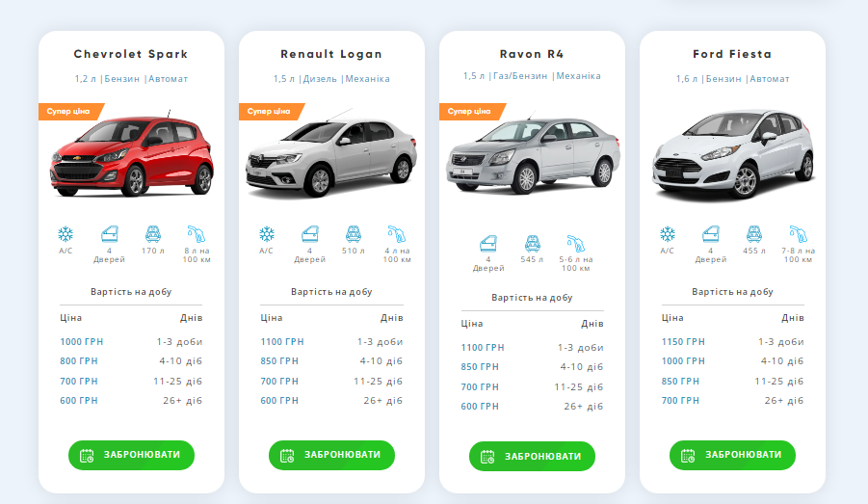
Task: Click the silver Ravon R4 car picture
Action: click(x=532, y=154)
